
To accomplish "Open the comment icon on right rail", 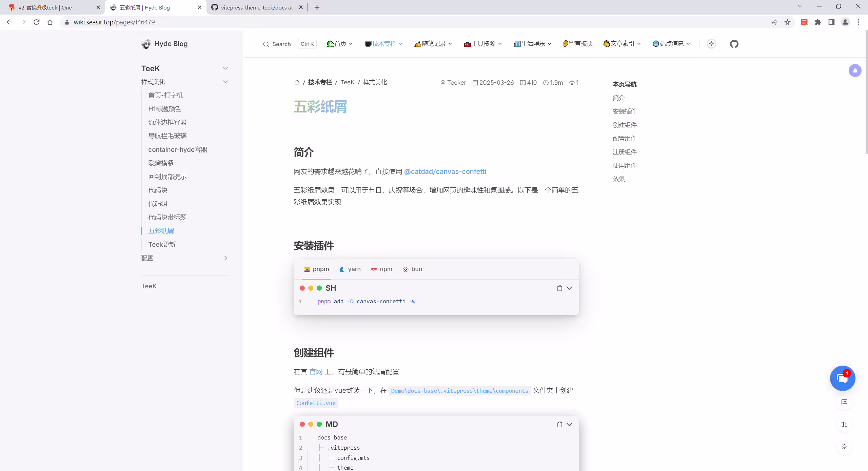I will [844, 402].
